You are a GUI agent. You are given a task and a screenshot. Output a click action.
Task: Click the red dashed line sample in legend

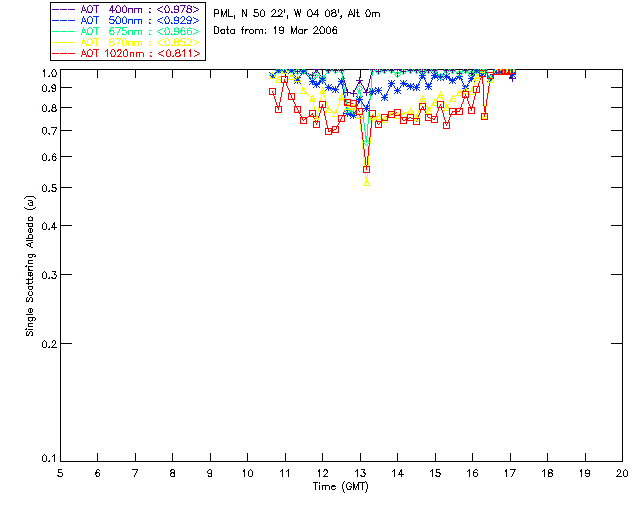(64, 53)
